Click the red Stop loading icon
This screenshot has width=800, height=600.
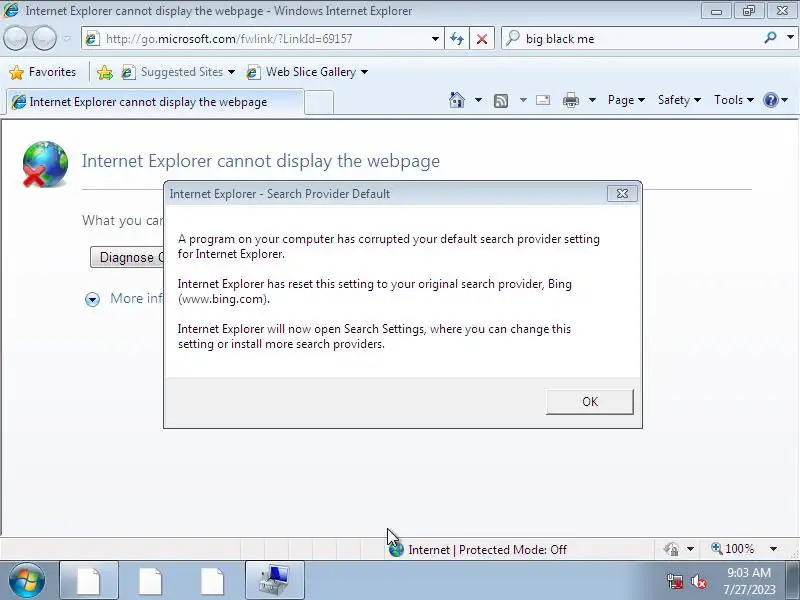482,39
